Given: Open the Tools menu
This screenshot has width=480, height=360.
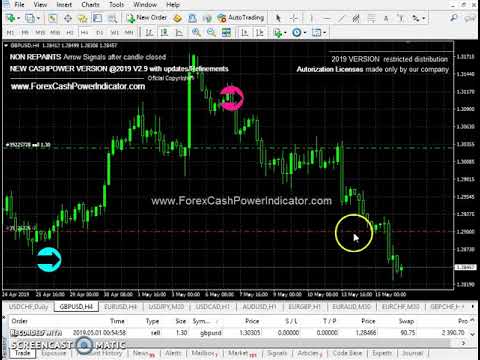Looking at the screenshot, I should pyautogui.click(x=116, y=5).
